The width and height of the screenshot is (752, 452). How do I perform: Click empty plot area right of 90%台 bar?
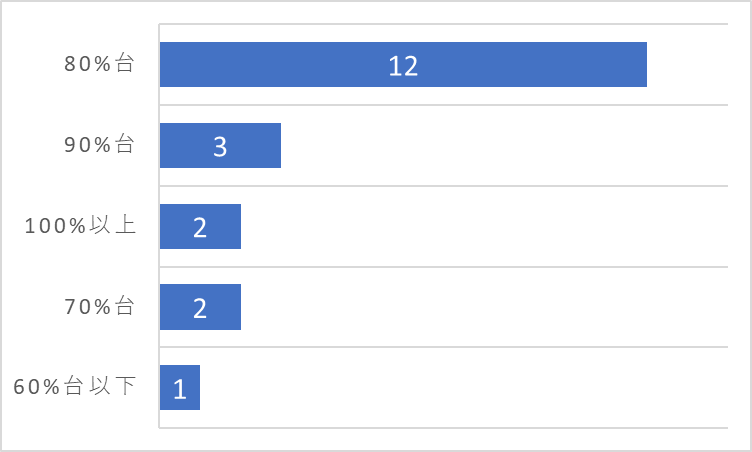pos(504,145)
